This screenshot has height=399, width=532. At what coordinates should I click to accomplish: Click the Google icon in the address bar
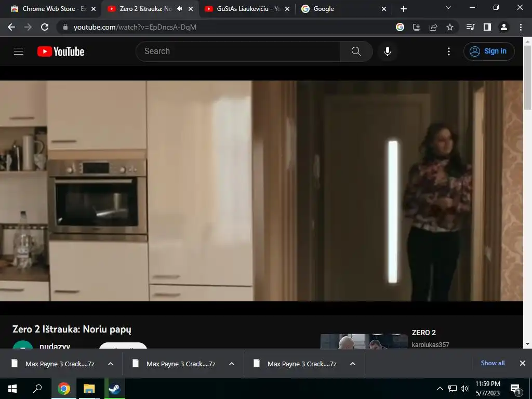click(x=400, y=27)
